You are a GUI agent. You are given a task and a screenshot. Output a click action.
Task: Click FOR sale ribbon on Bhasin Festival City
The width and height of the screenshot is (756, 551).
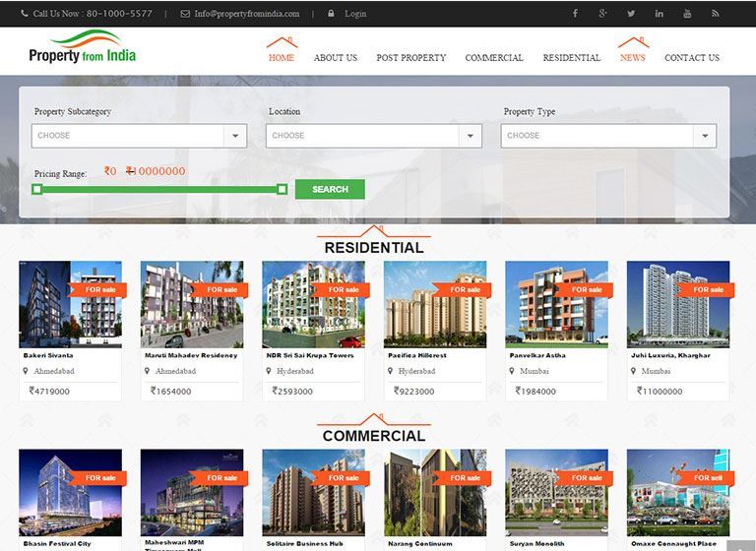click(x=97, y=478)
